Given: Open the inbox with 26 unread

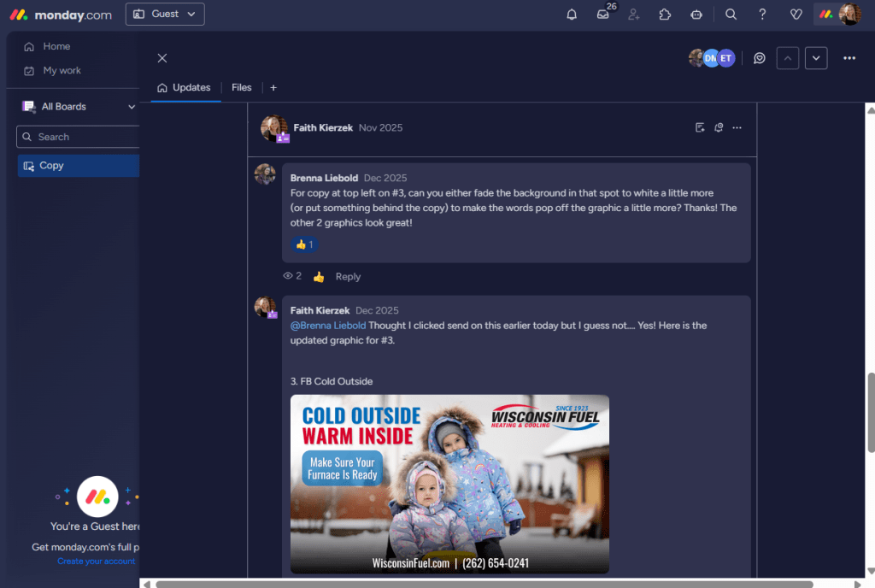Looking at the screenshot, I should [x=603, y=15].
